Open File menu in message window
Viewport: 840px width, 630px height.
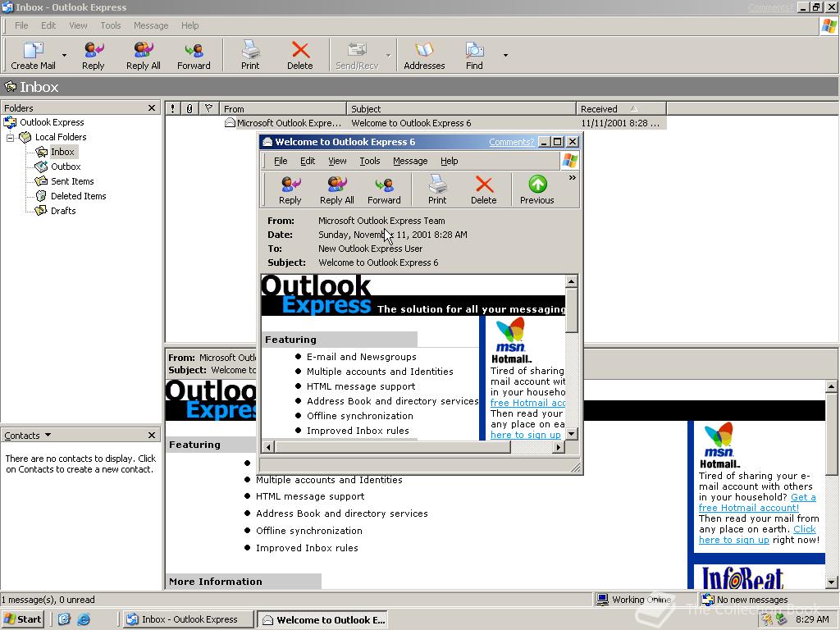coord(281,161)
